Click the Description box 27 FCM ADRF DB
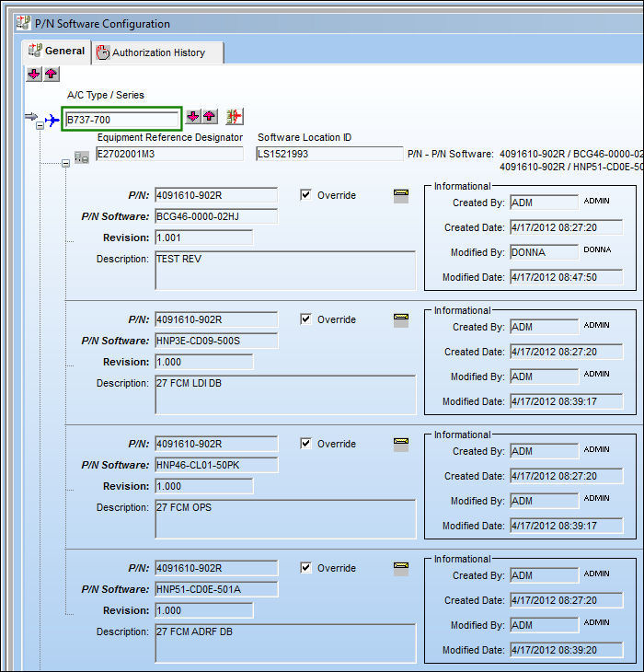The height and width of the screenshot is (672, 644). [285, 643]
